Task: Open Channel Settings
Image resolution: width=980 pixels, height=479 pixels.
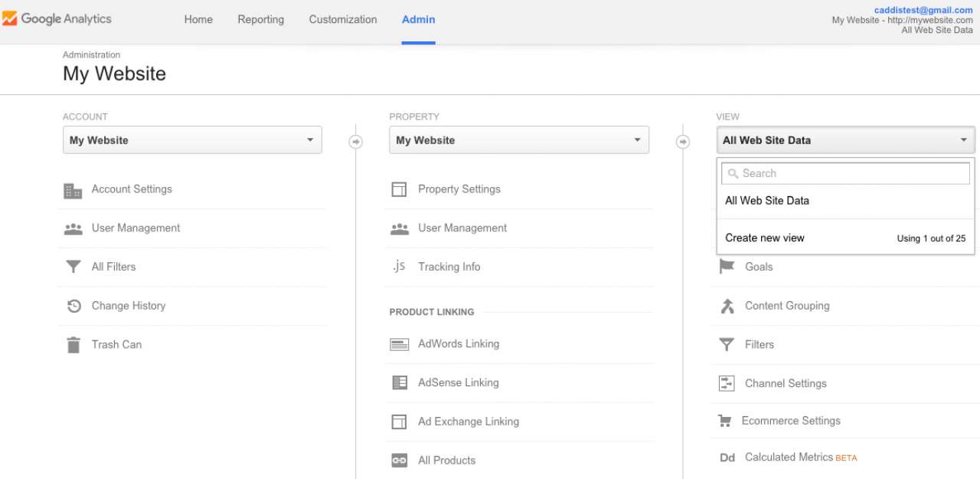Action: [786, 383]
